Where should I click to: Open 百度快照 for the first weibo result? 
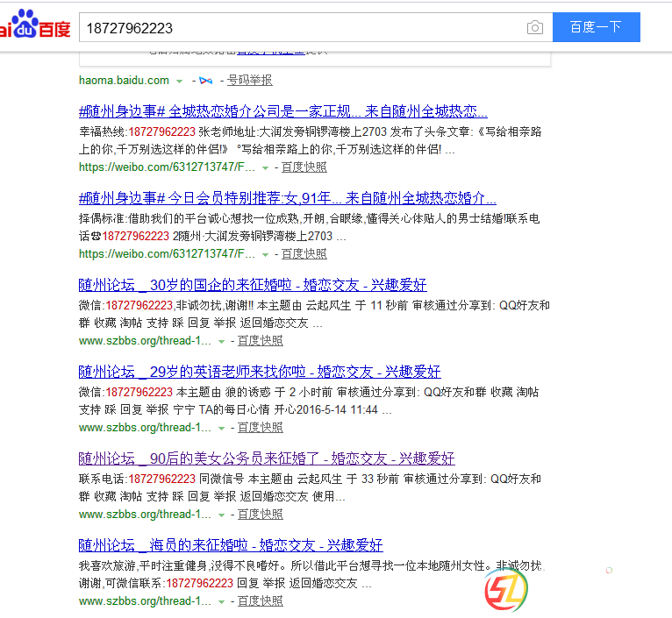pos(304,167)
